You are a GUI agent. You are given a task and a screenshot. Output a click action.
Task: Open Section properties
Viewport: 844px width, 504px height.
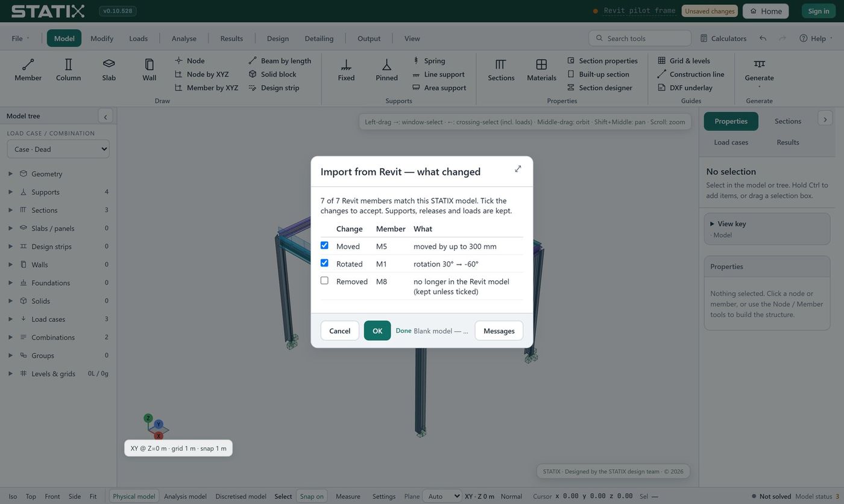[602, 60]
